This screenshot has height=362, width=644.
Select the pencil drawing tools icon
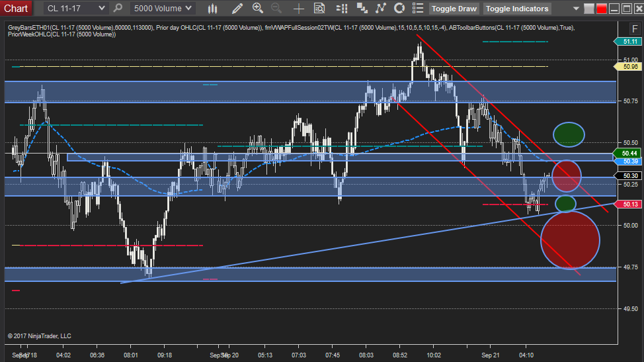(x=237, y=8)
